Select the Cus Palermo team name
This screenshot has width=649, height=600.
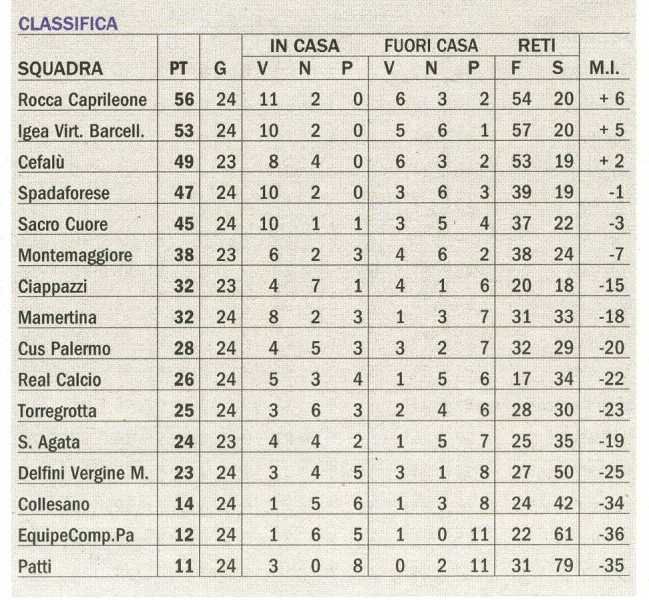64,349
